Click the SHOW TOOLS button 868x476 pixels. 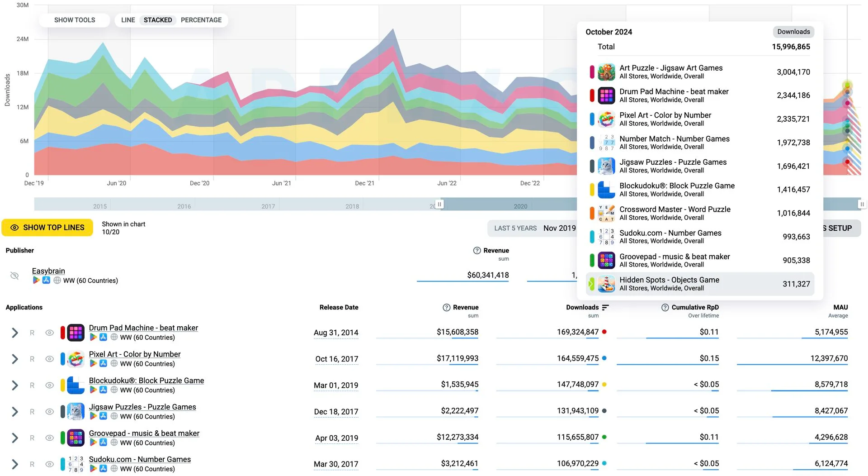coord(75,20)
